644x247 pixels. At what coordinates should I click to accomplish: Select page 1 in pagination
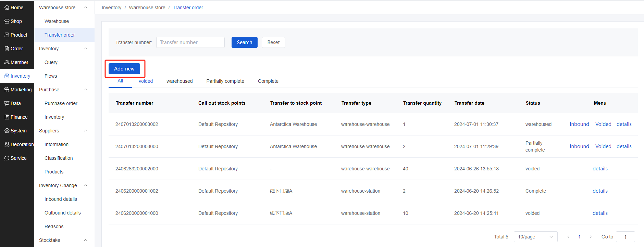click(x=579, y=237)
